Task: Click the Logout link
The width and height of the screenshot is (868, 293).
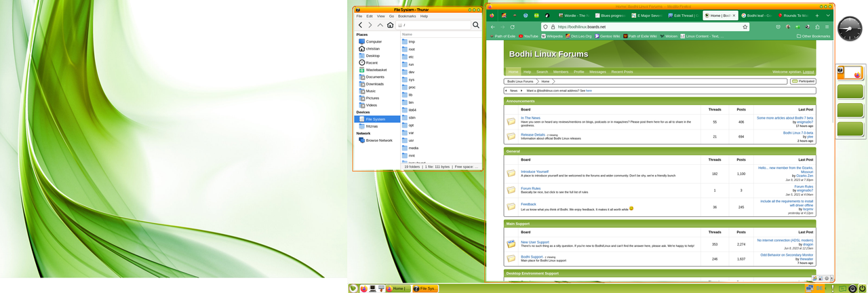Action: tap(808, 71)
